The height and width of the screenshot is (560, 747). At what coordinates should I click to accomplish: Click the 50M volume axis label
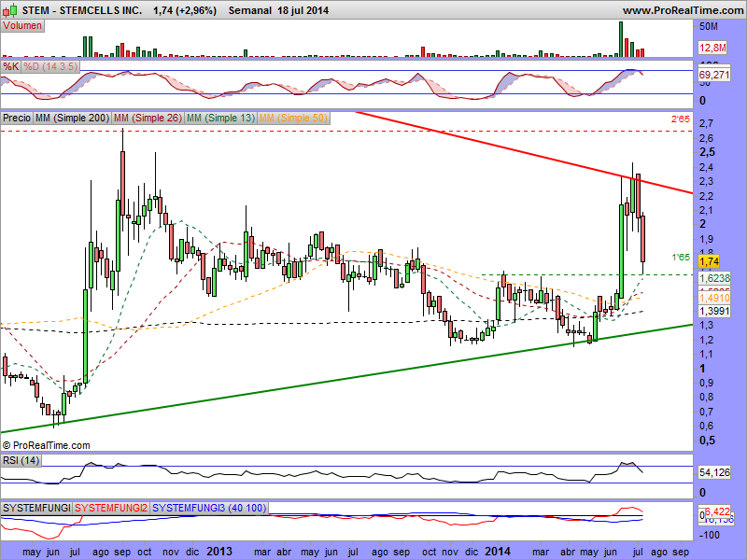(x=709, y=27)
